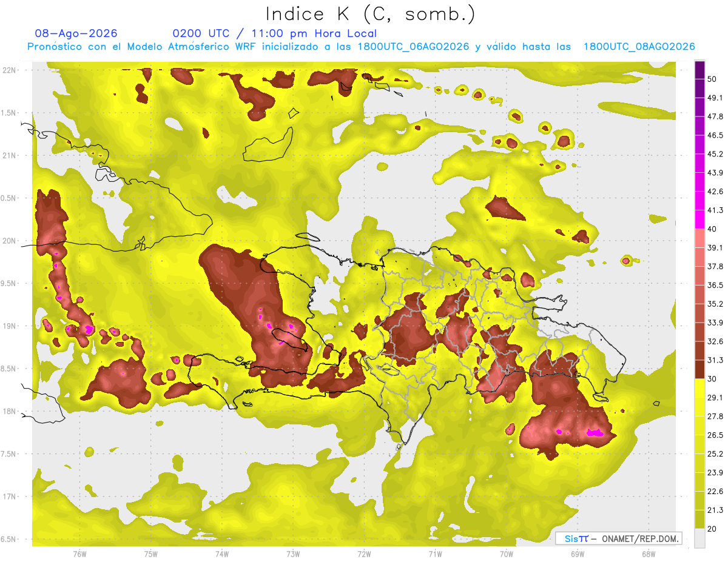728x562 pixels.
Task: Click the "18N" latitude axis label
Action: click(9, 411)
